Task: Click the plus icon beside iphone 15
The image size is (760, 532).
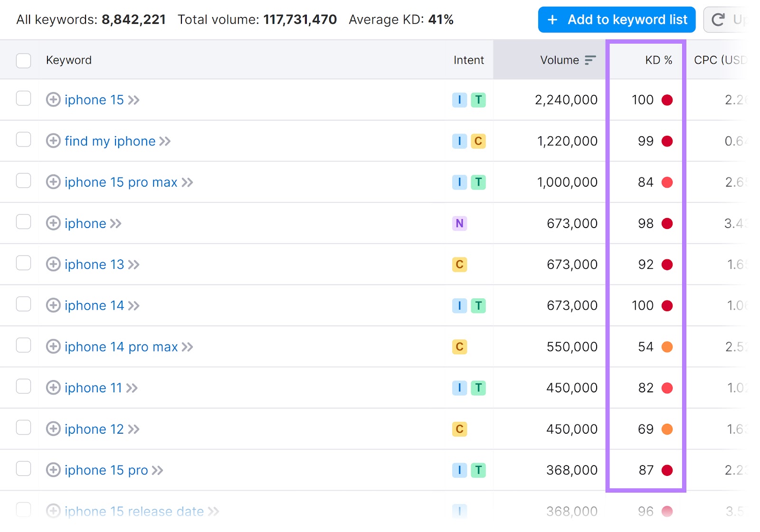Action: (53, 100)
